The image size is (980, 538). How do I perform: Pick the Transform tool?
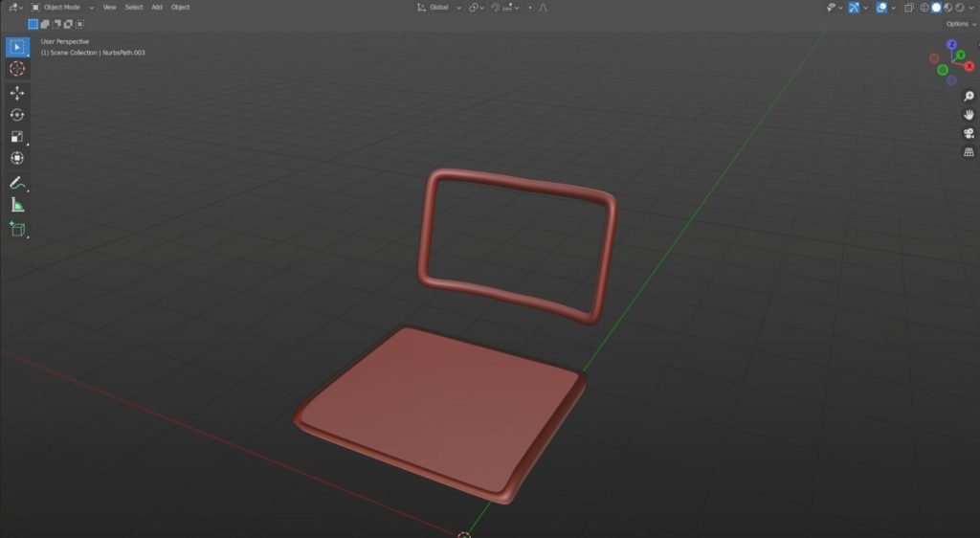(17, 158)
